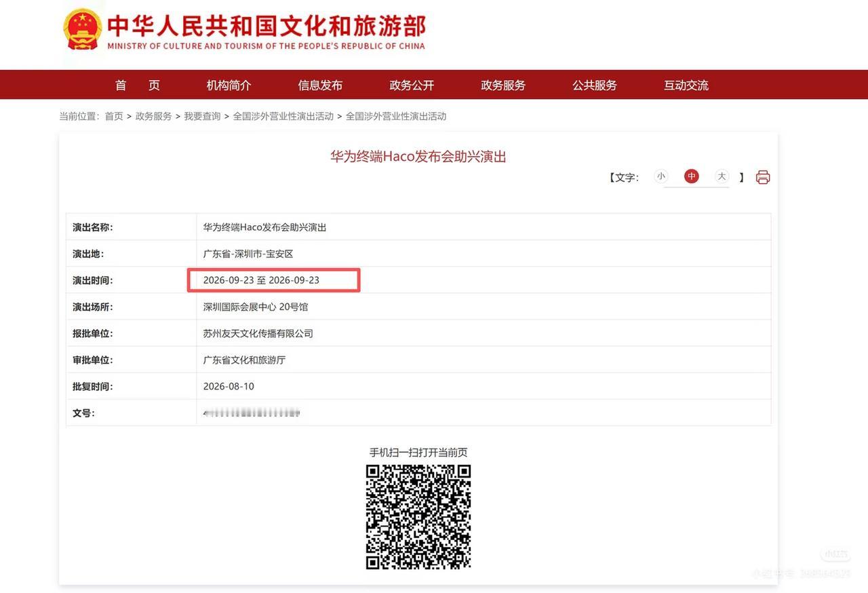868x593 pixels.
Task: Click the venue 深圳国际会展中心 20号馆
Action: pyautogui.click(x=256, y=307)
